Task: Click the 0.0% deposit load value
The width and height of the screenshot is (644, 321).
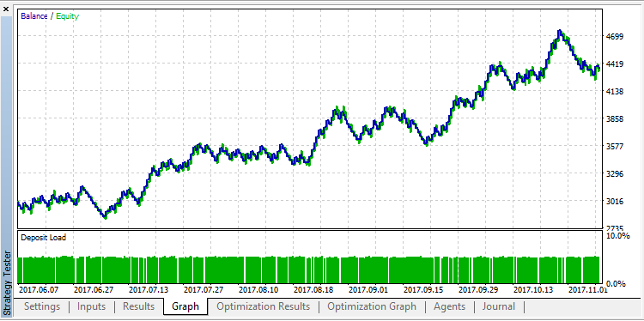Action: [616, 283]
